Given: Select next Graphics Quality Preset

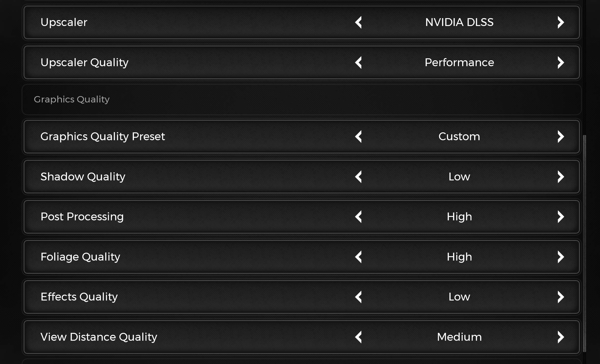Looking at the screenshot, I should (561, 137).
